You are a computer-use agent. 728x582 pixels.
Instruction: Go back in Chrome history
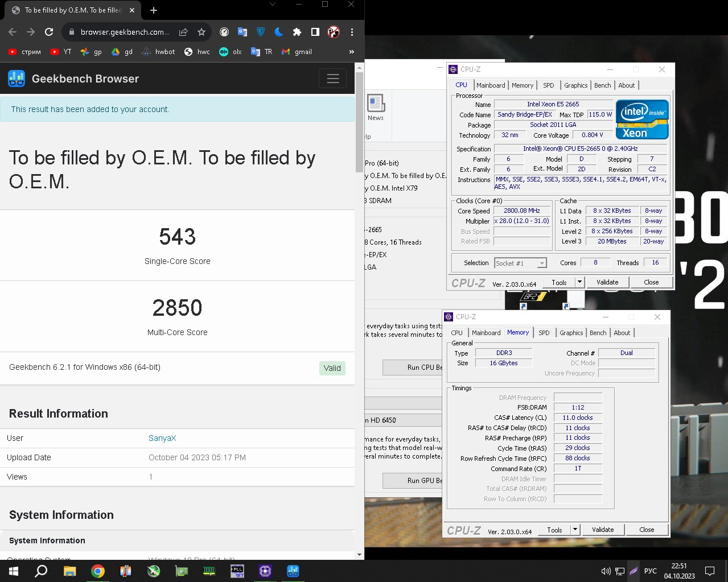coord(13,32)
